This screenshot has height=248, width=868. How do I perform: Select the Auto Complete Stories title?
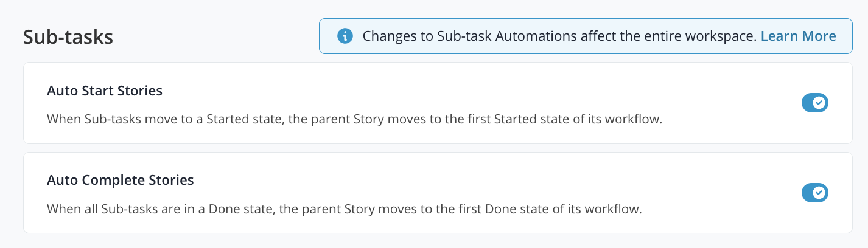click(x=120, y=181)
